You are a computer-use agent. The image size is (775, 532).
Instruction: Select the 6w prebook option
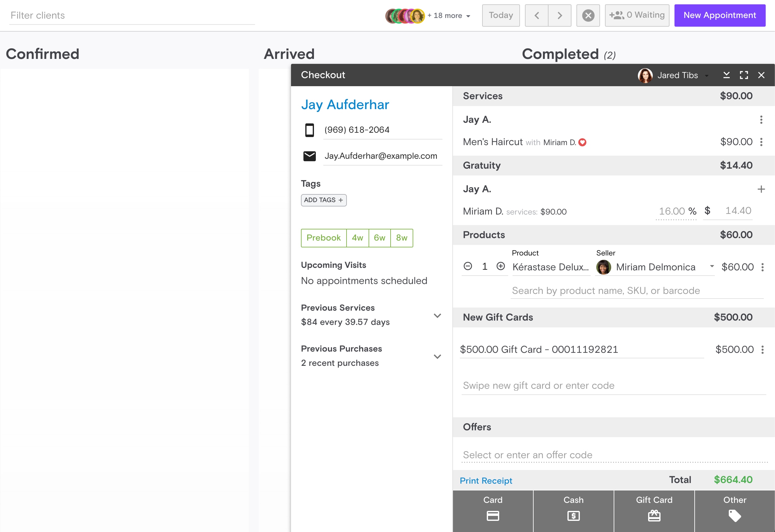(379, 238)
